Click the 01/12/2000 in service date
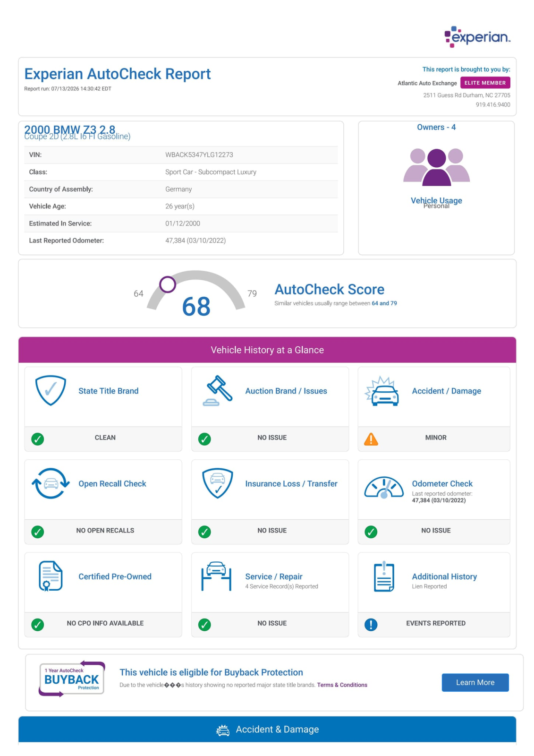The height and width of the screenshot is (756, 534). coord(183,223)
